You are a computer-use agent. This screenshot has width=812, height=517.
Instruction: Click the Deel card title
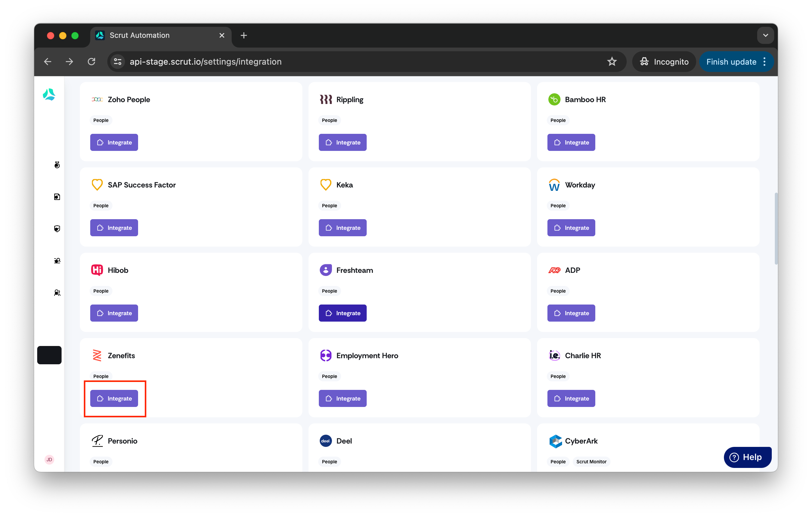[x=344, y=441]
